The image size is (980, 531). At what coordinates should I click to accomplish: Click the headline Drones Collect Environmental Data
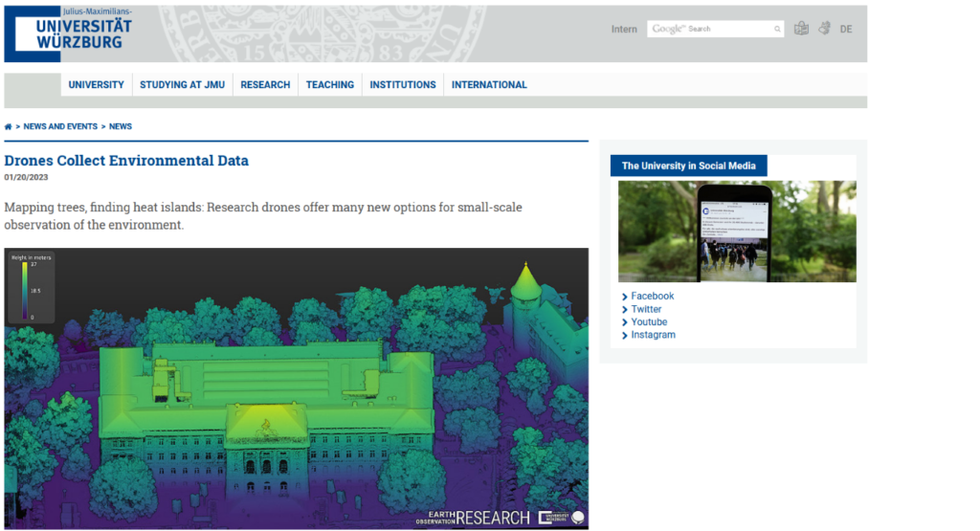pyautogui.click(x=126, y=161)
